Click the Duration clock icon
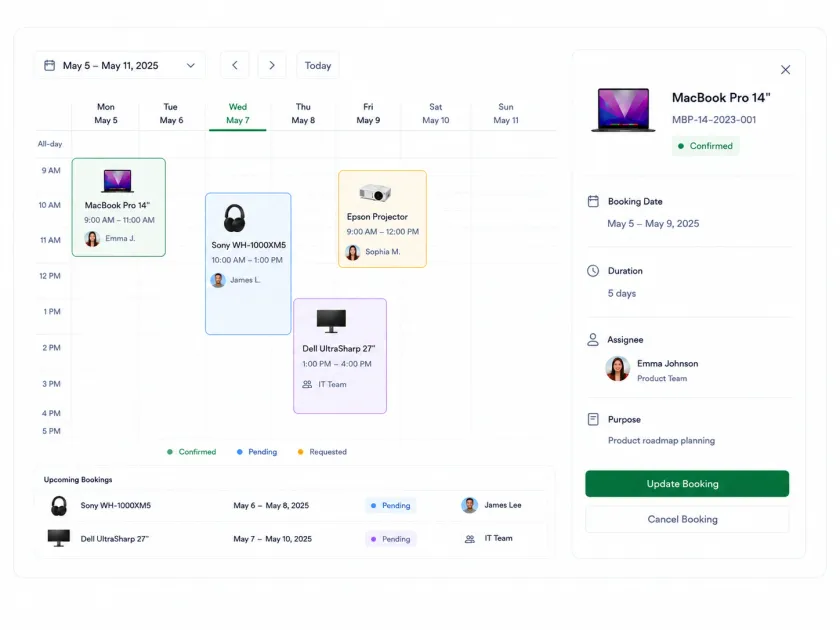 coord(593,271)
